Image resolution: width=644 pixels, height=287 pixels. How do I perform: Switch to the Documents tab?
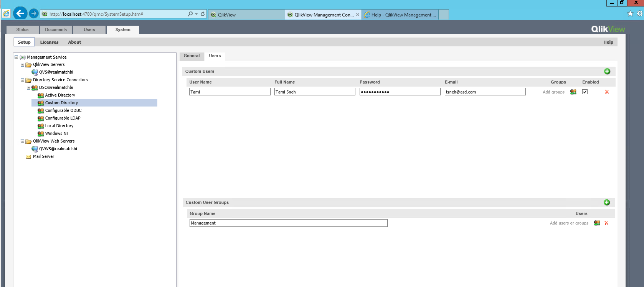click(x=56, y=30)
